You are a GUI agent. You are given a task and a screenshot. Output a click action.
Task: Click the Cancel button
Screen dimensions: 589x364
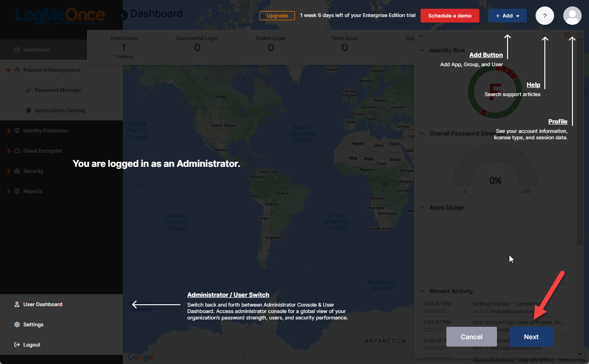[x=471, y=337]
